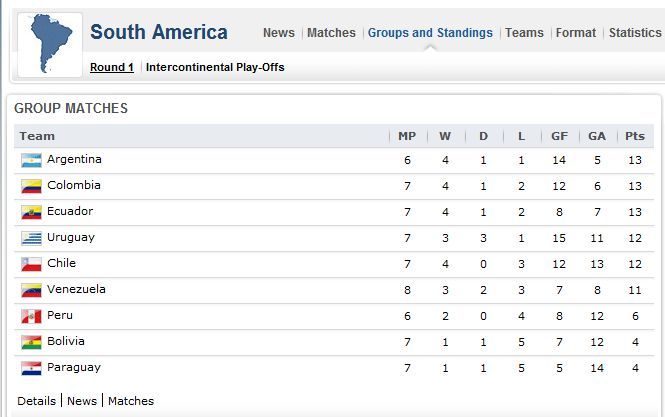Click the Chile flag icon

coord(31,264)
